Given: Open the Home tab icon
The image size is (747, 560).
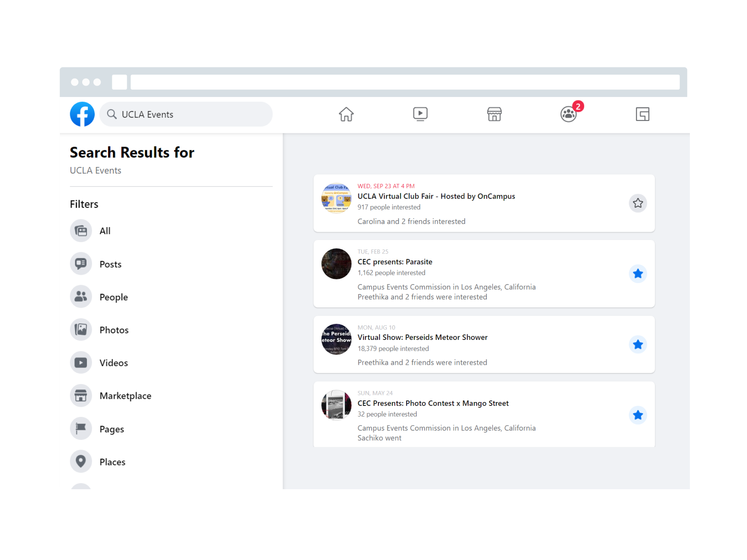Looking at the screenshot, I should click(346, 114).
